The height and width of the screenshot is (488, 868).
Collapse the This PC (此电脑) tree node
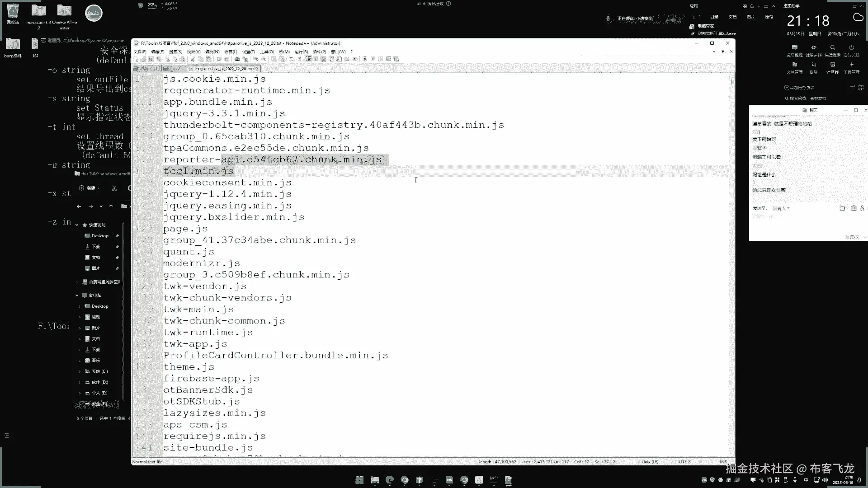[x=77, y=296]
